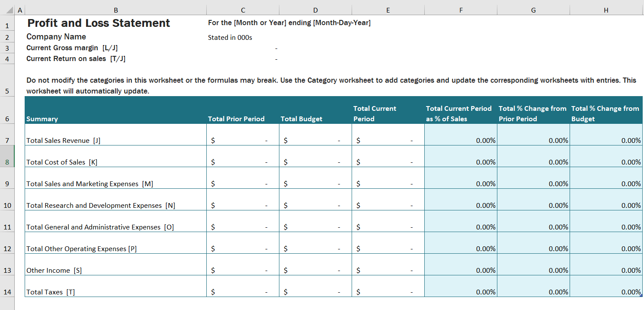Click the Total Sales Revenue [J] row label
This screenshot has height=310, width=644.
[x=64, y=140]
